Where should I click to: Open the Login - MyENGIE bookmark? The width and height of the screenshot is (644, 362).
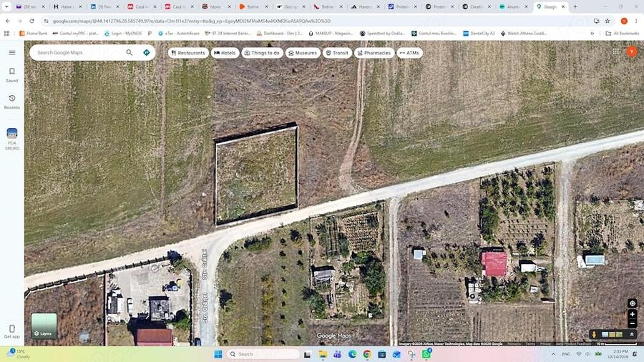(x=123, y=33)
